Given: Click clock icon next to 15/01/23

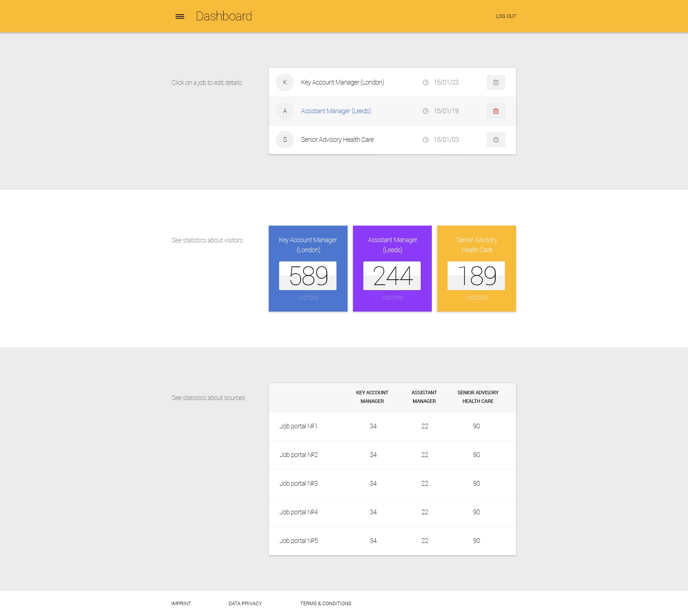Looking at the screenshot, I should click(x=426, y=82).
